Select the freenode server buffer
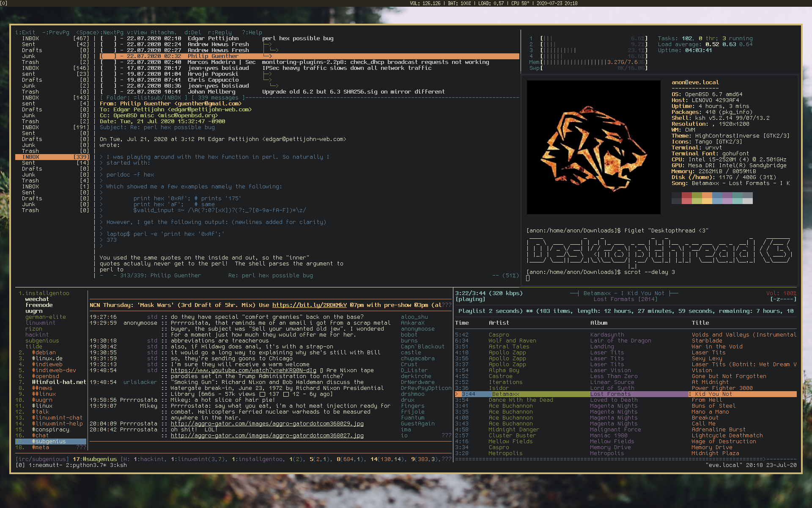Image resolution: width=812 pixels, height=508 pixels. click(39, 305)
